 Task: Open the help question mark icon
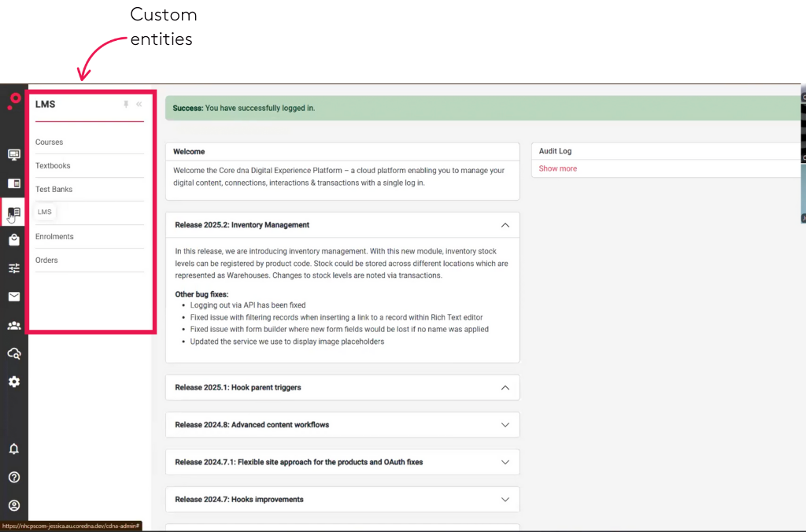13,476
